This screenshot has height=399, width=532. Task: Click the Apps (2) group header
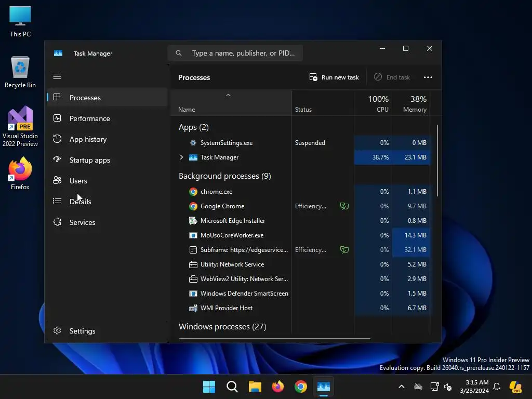[x=193, y=127]
